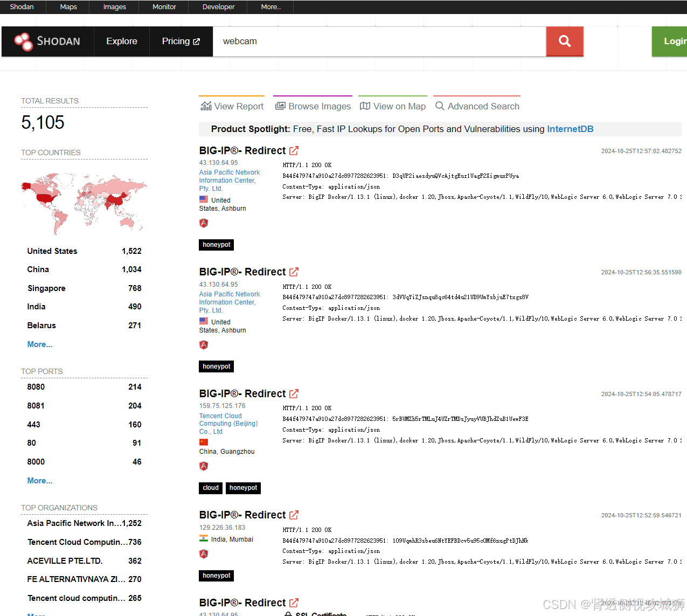Go to Explore page
This screenshot has width=687, height=616.
pos(122,41)
